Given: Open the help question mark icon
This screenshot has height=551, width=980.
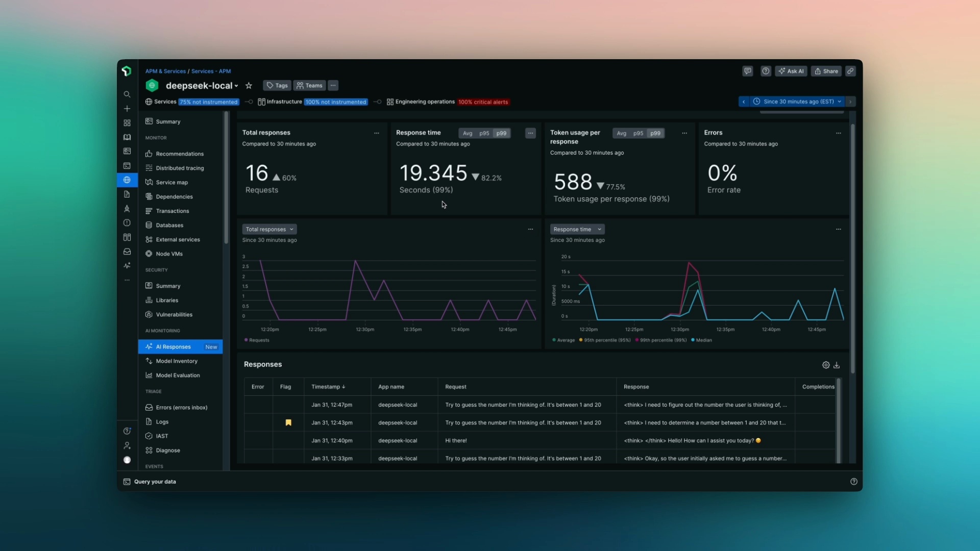Looking at the screenshot, I should 766,71.
